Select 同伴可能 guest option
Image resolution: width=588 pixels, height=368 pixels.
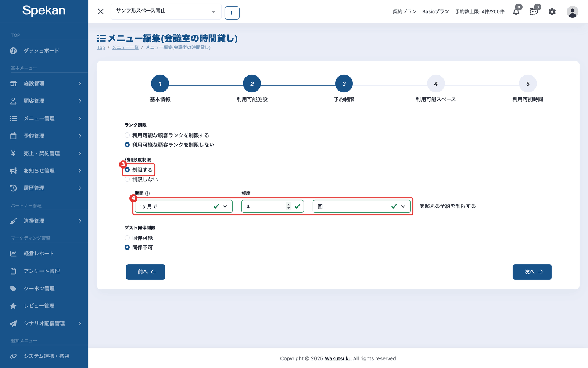(x=127, y=238)
